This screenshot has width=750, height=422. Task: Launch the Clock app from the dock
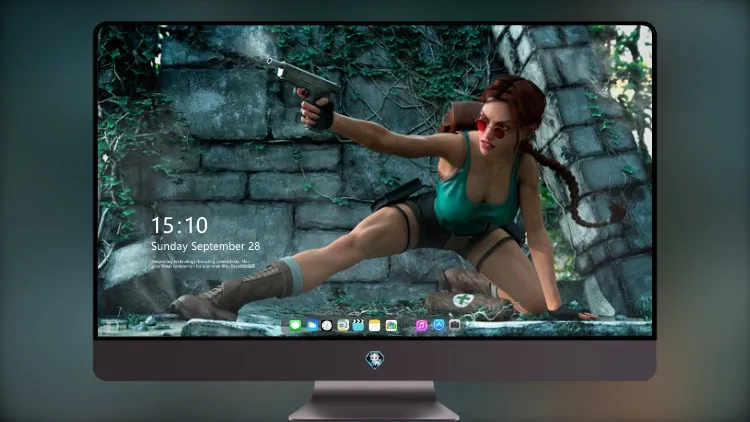tap(327, 326)
